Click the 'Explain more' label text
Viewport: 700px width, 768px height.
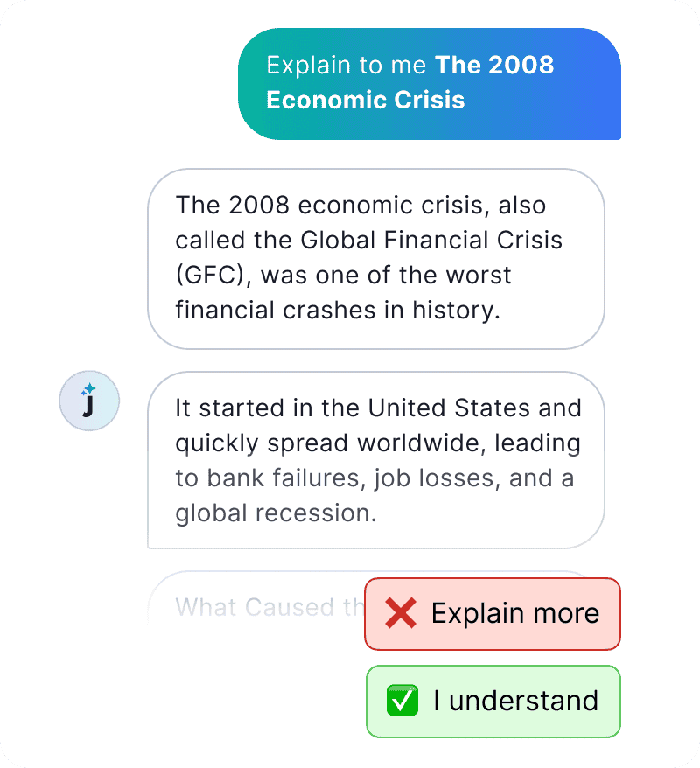pos(515,613)
